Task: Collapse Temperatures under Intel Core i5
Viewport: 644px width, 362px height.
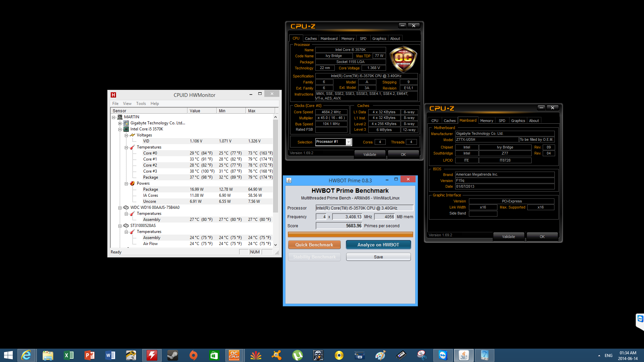Action: coord(126,147)
